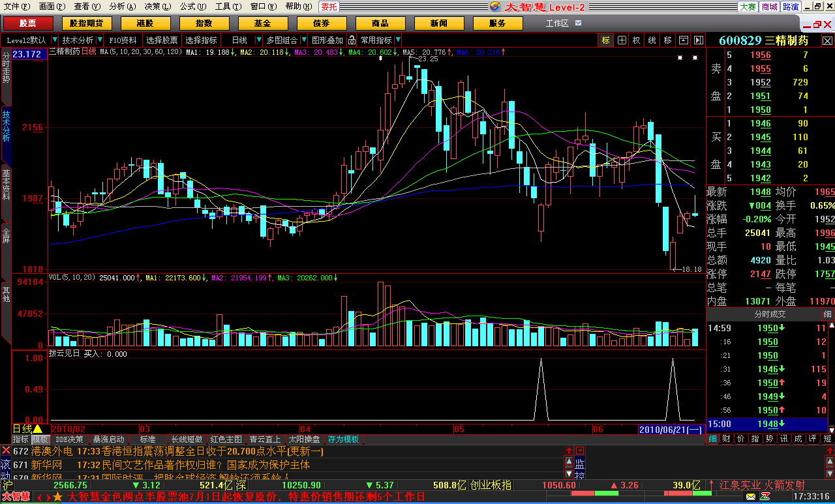Select the 股指期货 main tab

click(87, 23)
